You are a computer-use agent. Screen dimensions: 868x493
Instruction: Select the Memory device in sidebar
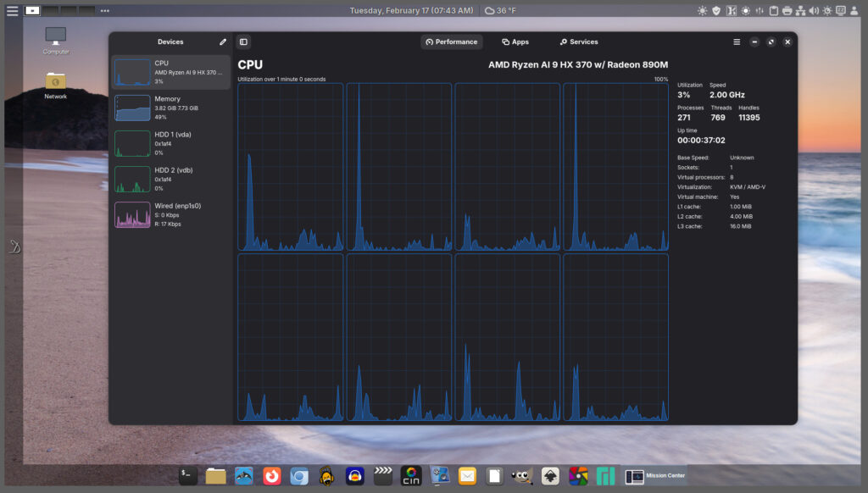(170, 108)
